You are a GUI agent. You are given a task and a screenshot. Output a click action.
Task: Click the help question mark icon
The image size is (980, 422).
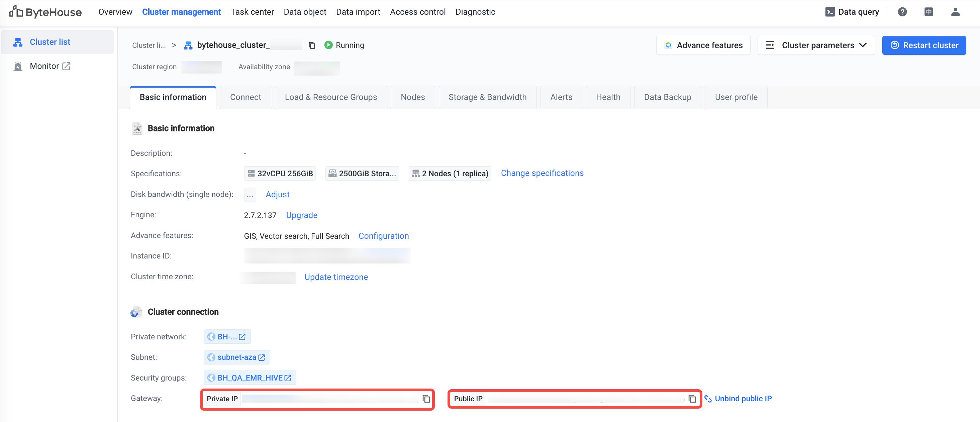[x=902, y=12]
